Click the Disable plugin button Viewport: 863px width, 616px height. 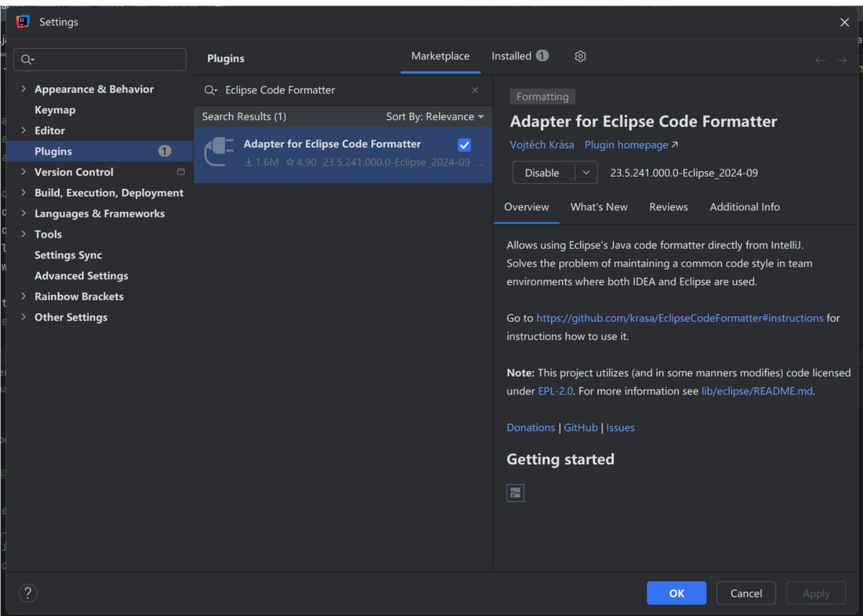[x=543, y=173]
